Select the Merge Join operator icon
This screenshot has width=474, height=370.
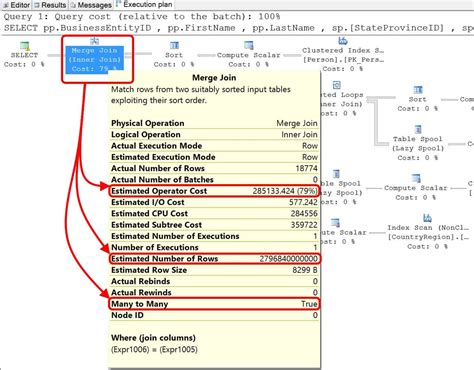(x=95, y=41)
